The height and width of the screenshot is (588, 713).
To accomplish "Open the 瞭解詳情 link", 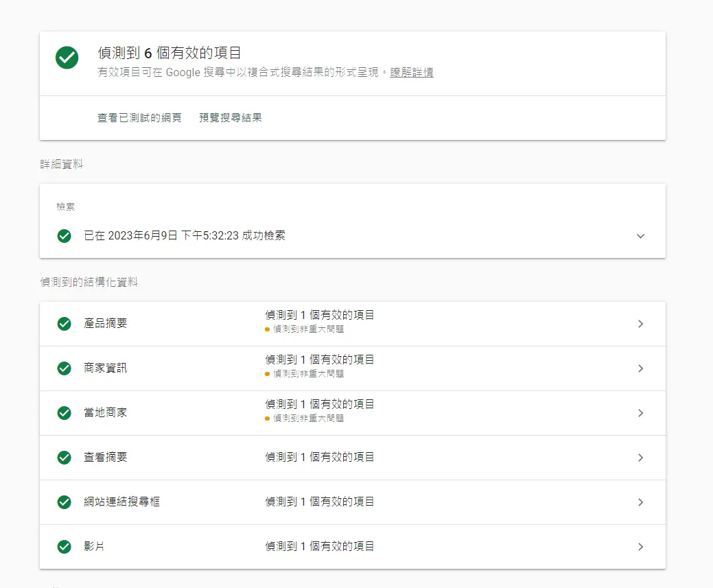I will click(412, 73).
